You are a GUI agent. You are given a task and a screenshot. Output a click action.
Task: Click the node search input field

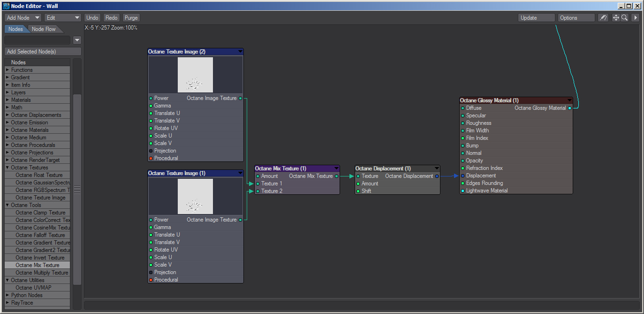[38, 40]
